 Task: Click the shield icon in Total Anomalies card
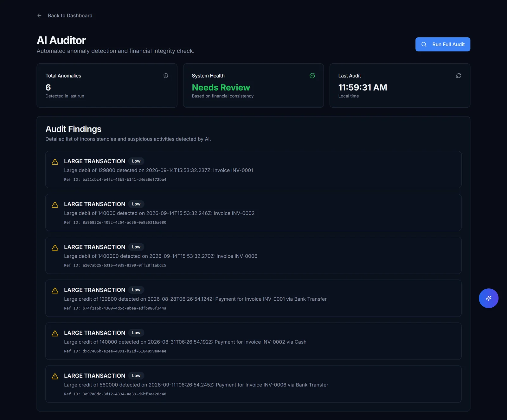pos(166,76)
